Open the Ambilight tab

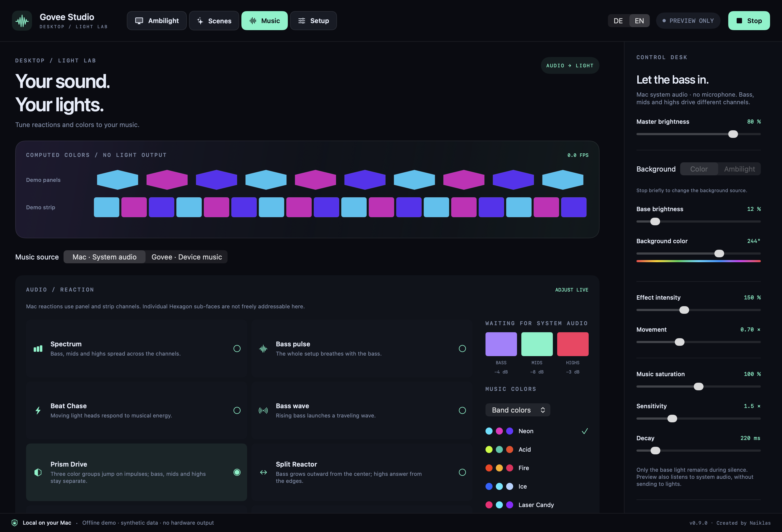click(x=156, y=21)
